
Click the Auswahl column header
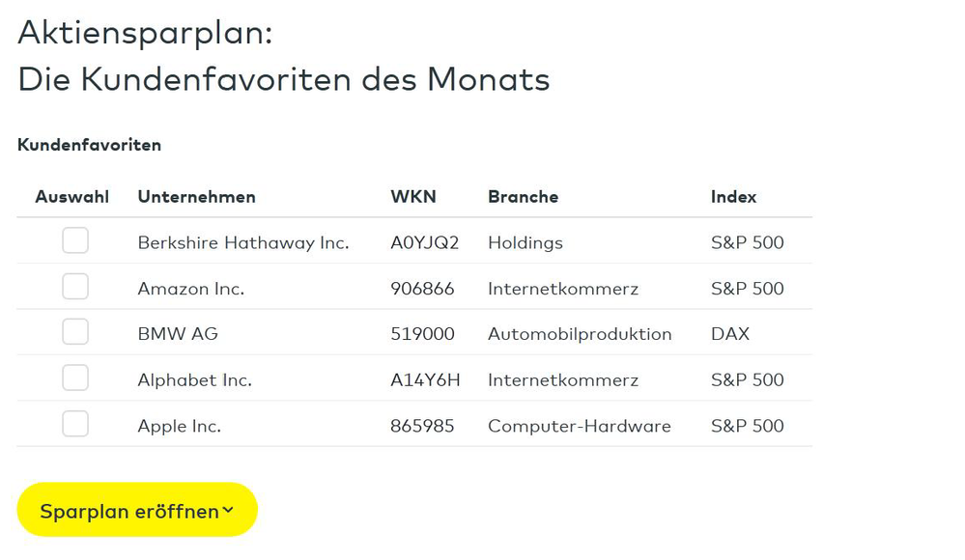tap(71, 196)
